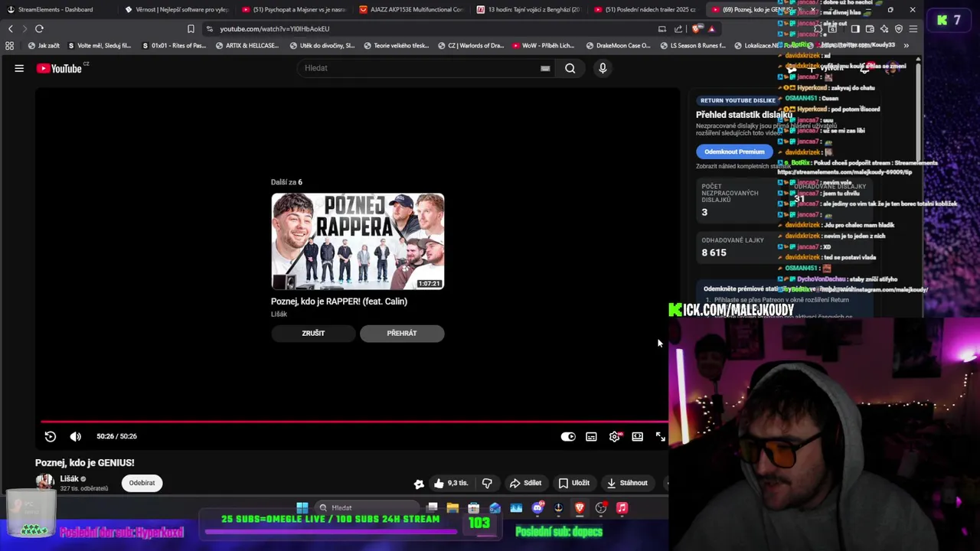Bookmark the page via bookmark icon
The image size is (980, 551).
coord(191,29)
